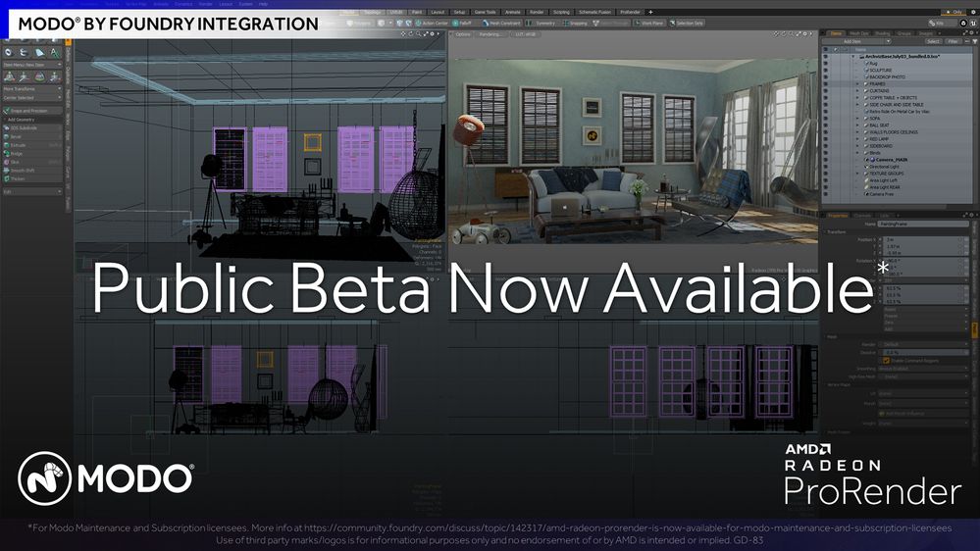The image size is (980, 551).
Task: Open the Add Item dropdown
Action: [x=856, y=41]
